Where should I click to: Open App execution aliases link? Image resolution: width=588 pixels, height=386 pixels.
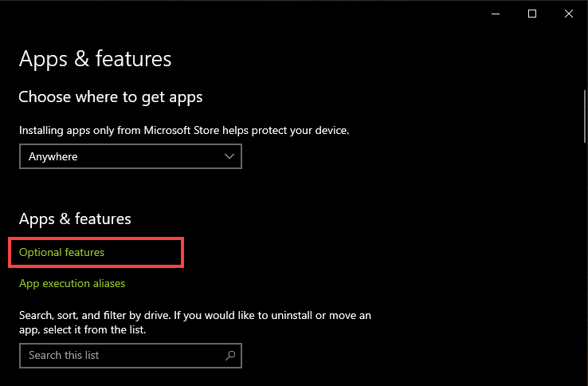[72, 283]
